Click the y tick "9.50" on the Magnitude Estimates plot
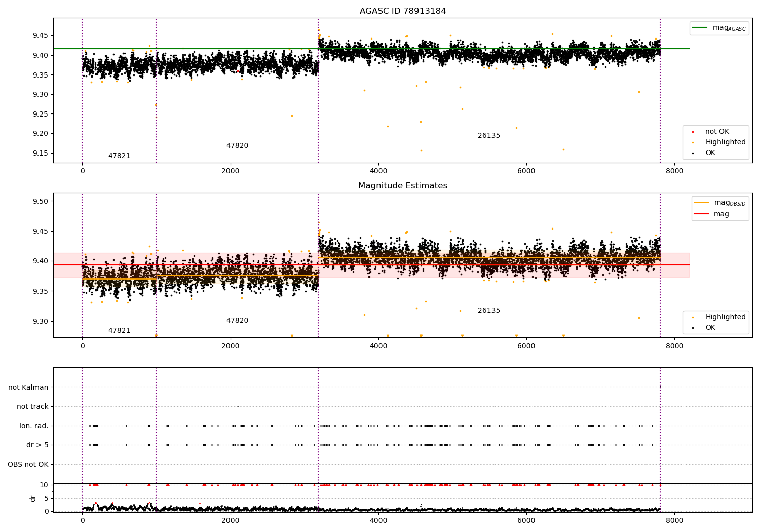Screen dimensions: 760x532 (x=41, y=202)
